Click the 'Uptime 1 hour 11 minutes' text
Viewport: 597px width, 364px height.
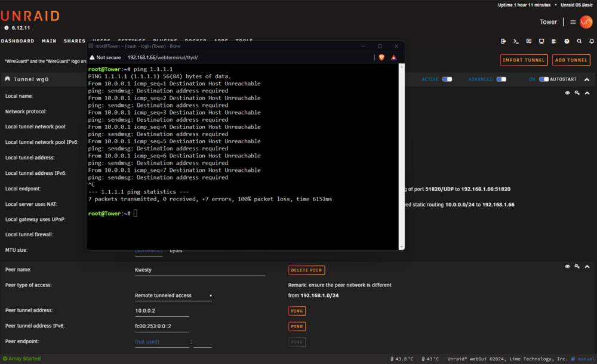point(524,5)
